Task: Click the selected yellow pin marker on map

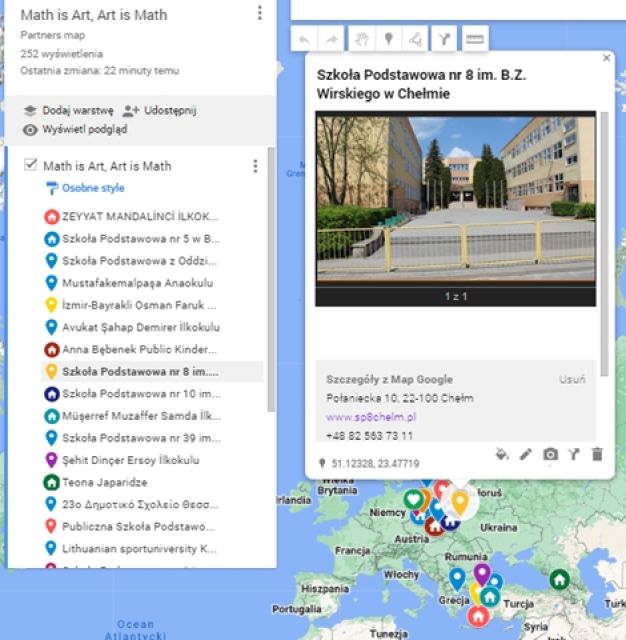Action: tap(460, 503)
